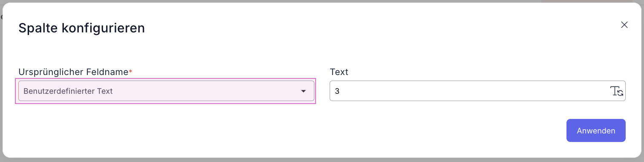The height and width of the screenshot is (162, 644).
Task: Click the red required asterisk
Action: [130, 72]
